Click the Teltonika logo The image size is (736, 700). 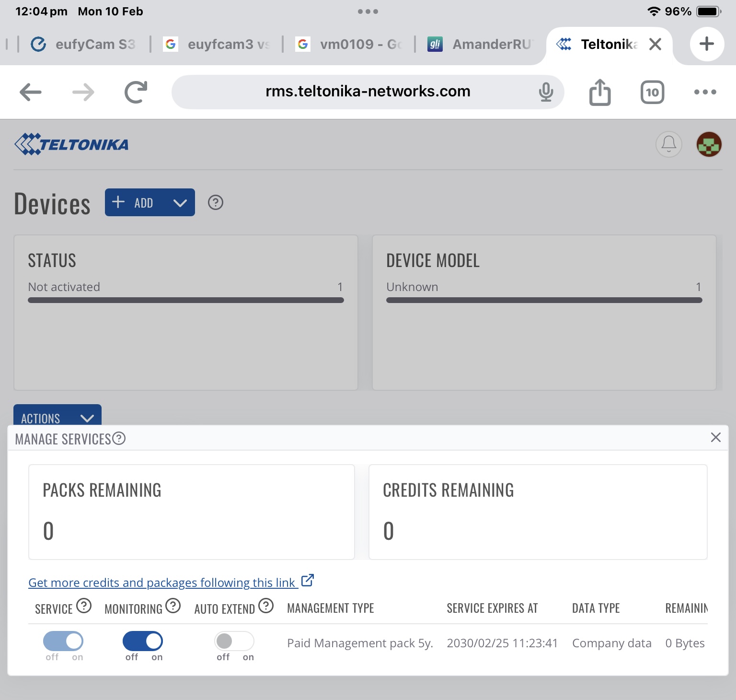(71, 144)
